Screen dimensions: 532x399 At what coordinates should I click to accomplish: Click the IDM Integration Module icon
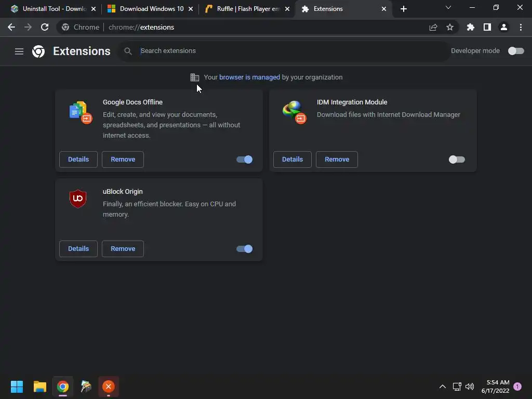pos(294,112)
